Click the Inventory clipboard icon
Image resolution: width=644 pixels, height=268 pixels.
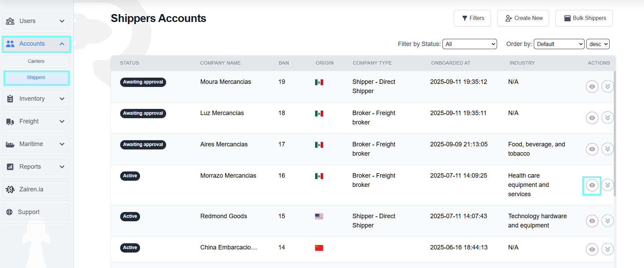coord(10,99)
